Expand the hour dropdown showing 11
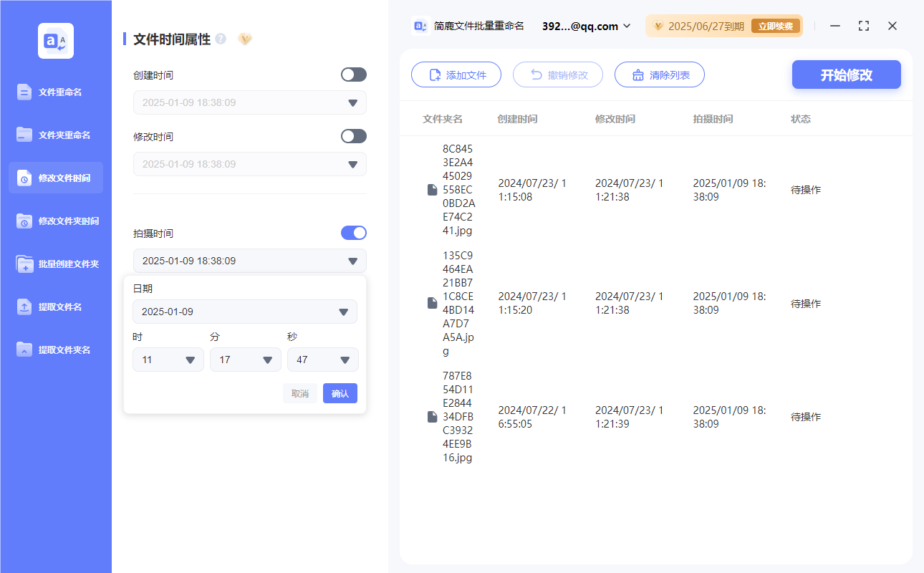The image size is (924, 573). 168,359
